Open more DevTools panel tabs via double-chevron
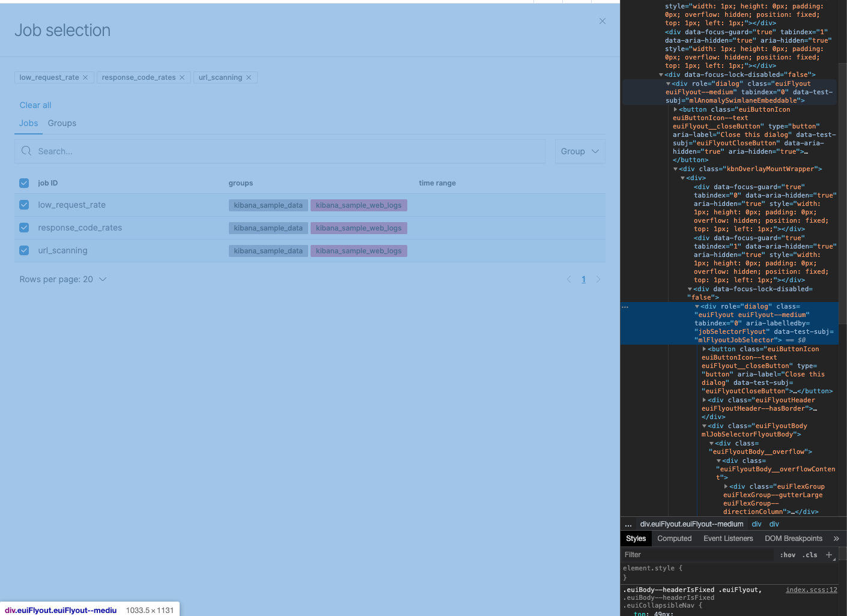The width and height of the screenshot is (847, 616). (837, 538)
